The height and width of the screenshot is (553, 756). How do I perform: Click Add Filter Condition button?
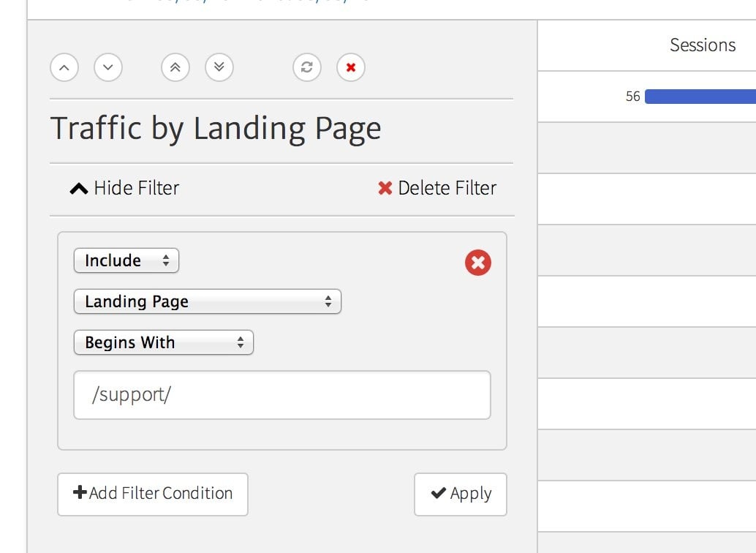click(x=153, y=494)
